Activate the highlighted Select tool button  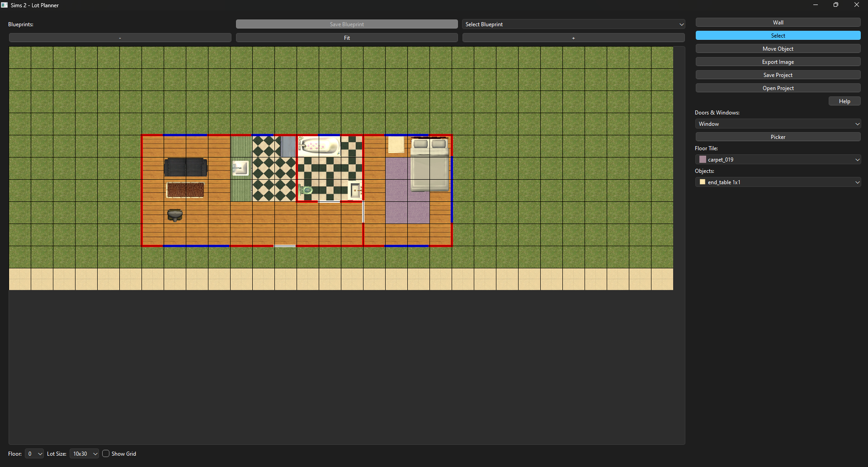tap(778, 35)
